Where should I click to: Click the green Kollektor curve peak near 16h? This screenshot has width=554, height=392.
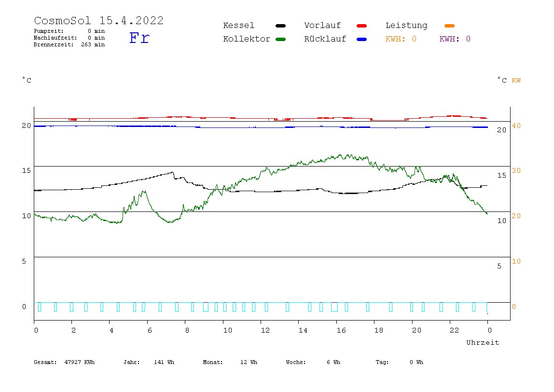tap(340, 155)
